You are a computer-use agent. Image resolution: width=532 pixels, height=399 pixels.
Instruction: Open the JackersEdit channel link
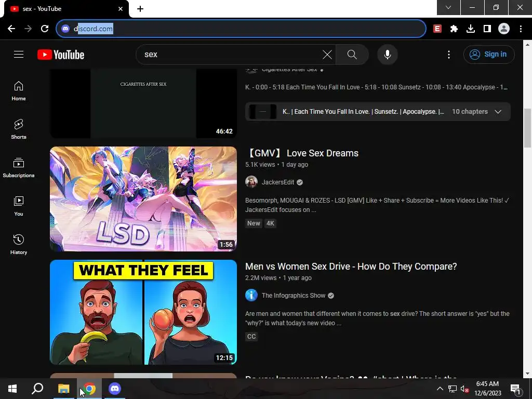click(x=277, y=182)
